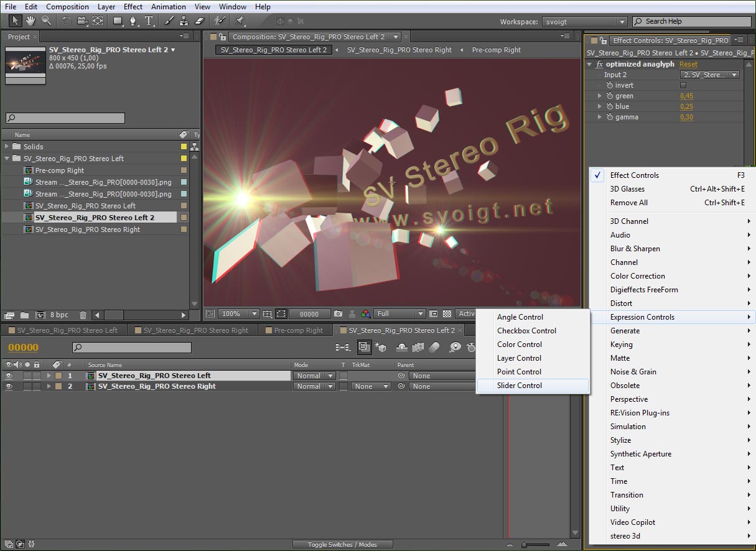Open the Color Correction submenu
Image resolution: width=756 pixels, height=551 pixels.
pyautogui.click(x=671, y=276)
